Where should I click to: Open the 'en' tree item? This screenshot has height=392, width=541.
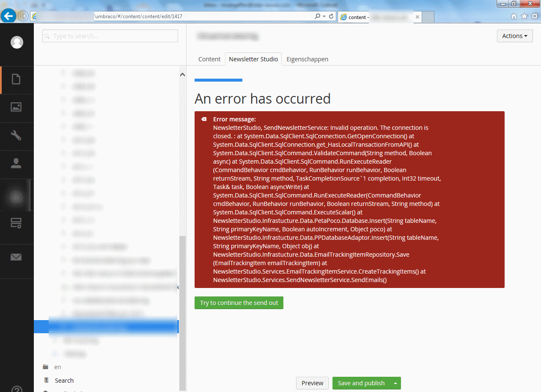tap(58, 367)
